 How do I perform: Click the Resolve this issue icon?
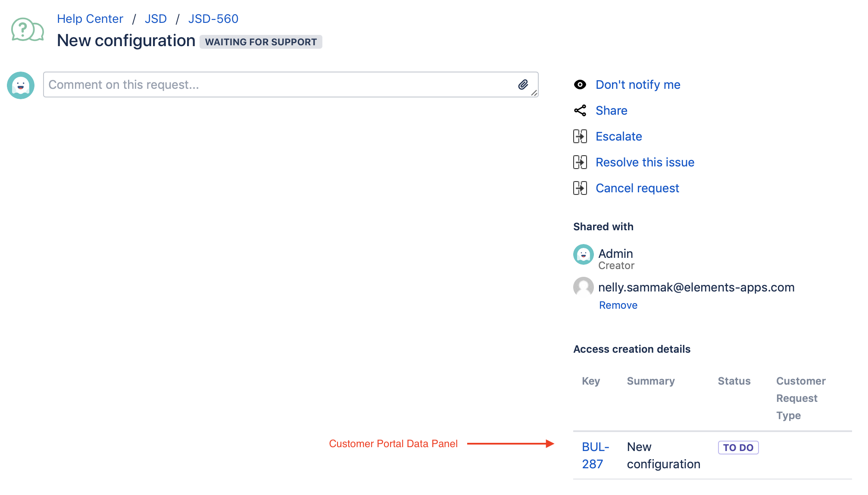coord(580,162)
